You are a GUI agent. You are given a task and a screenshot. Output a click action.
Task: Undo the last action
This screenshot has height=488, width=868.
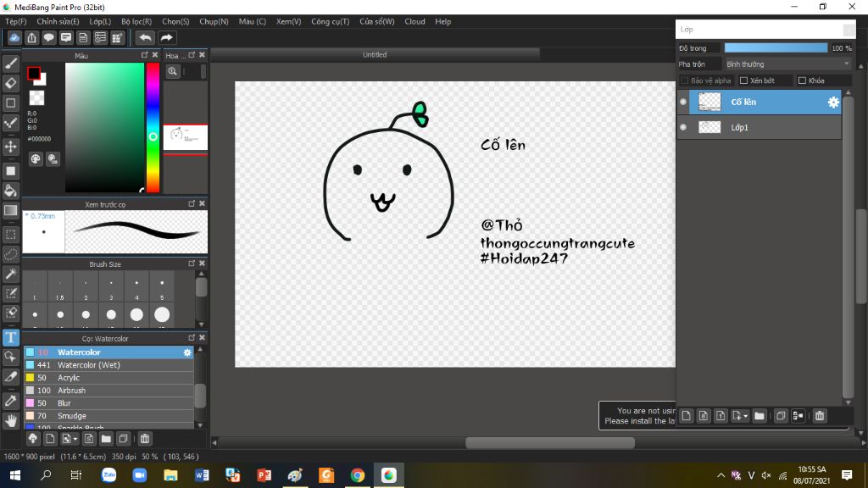(x=145, y=37)
